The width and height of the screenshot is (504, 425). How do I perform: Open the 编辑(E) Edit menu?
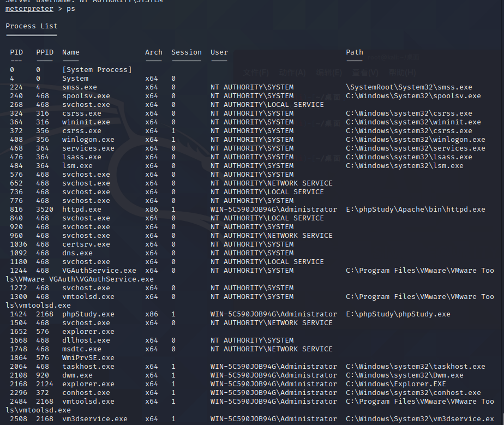tap(328, 73)
